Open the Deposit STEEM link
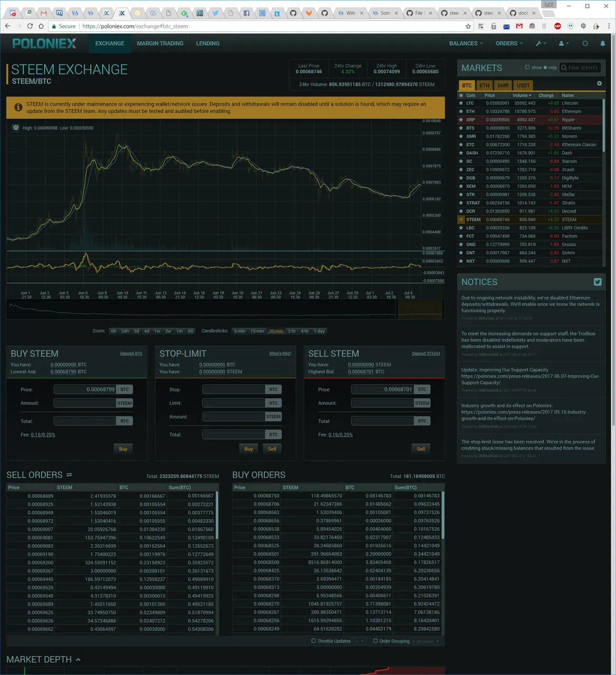Screen dimensions: 616x675 [x=426, y=353]
